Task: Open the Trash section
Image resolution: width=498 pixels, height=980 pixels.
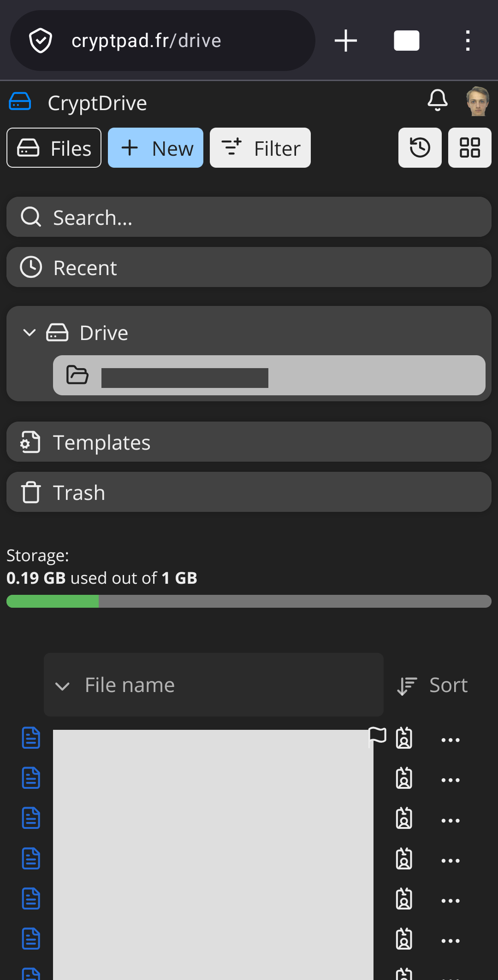Action: tap(249, 492)
